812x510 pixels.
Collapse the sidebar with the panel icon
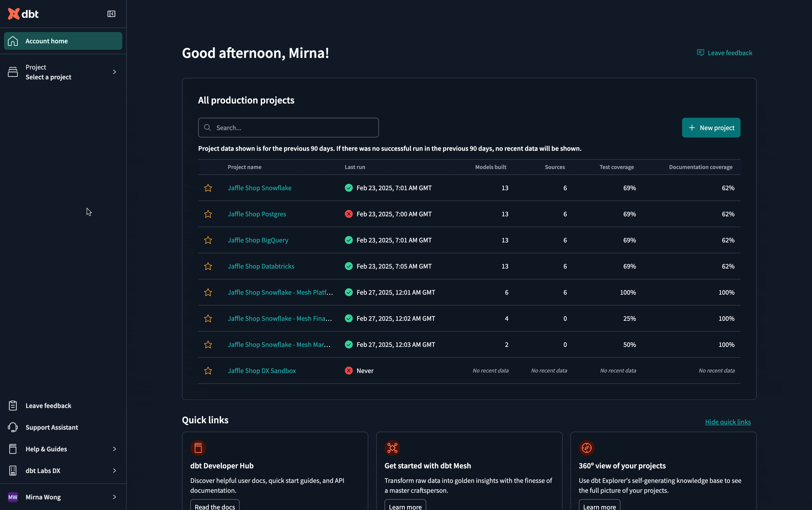(111, 14)
